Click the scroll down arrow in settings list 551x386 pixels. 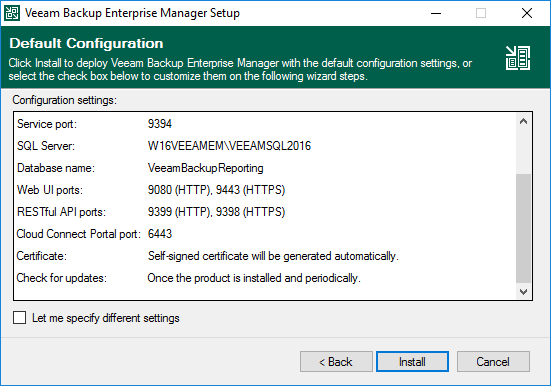pyautogui.click(x=523, y=291)
